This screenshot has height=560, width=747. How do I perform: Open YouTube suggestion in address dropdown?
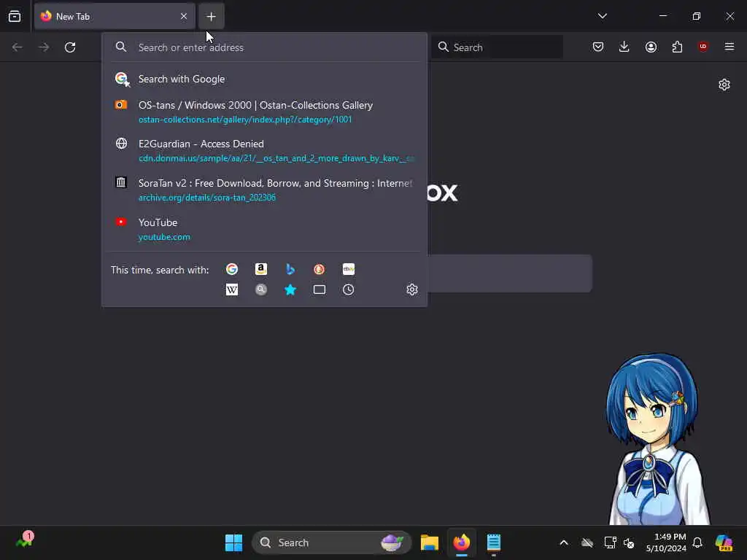click(264, 229)
